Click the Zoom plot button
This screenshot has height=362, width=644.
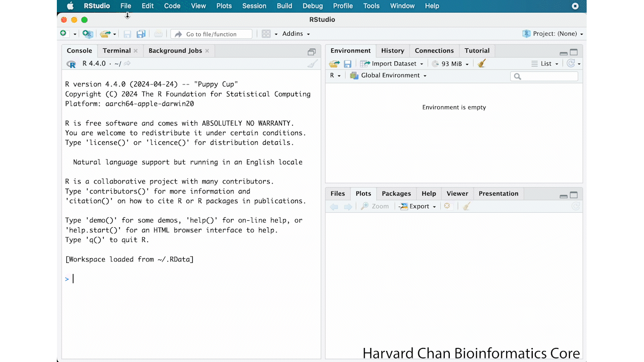pyautogui.click(x=375, y=206)
